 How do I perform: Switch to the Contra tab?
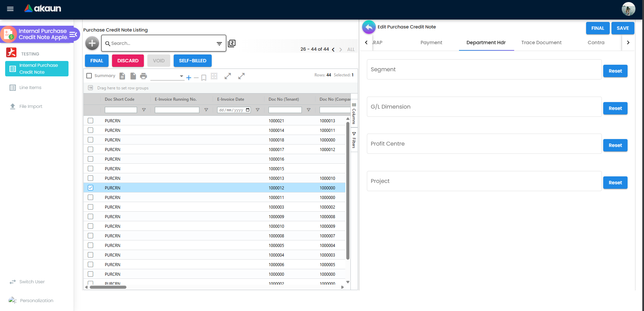coord(596,42)
